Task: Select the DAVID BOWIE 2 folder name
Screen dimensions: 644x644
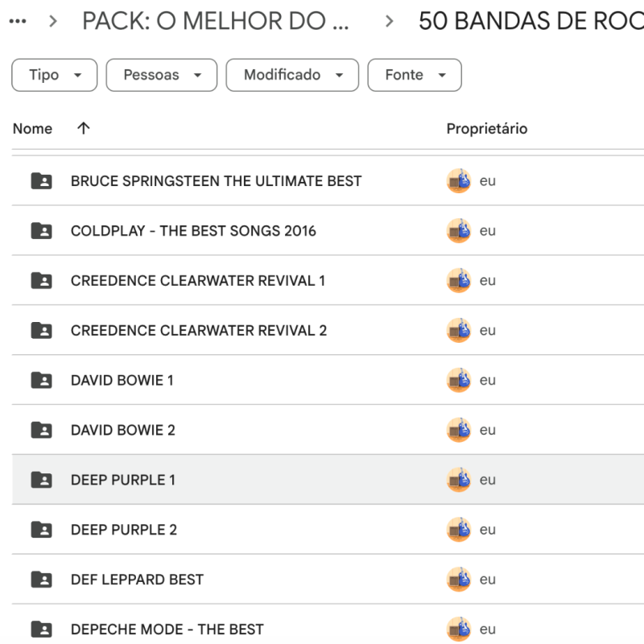Action: (122, 430)
